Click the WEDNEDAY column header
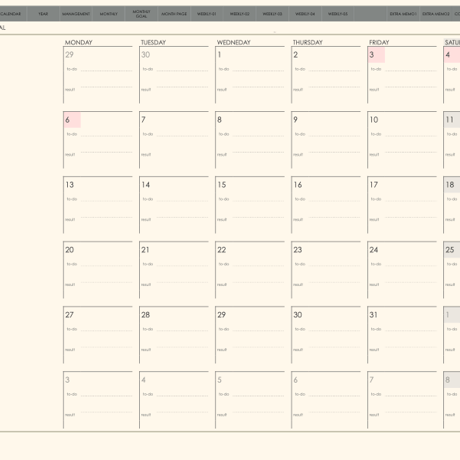The image size is (460, 460). click(x=234, y=42)
